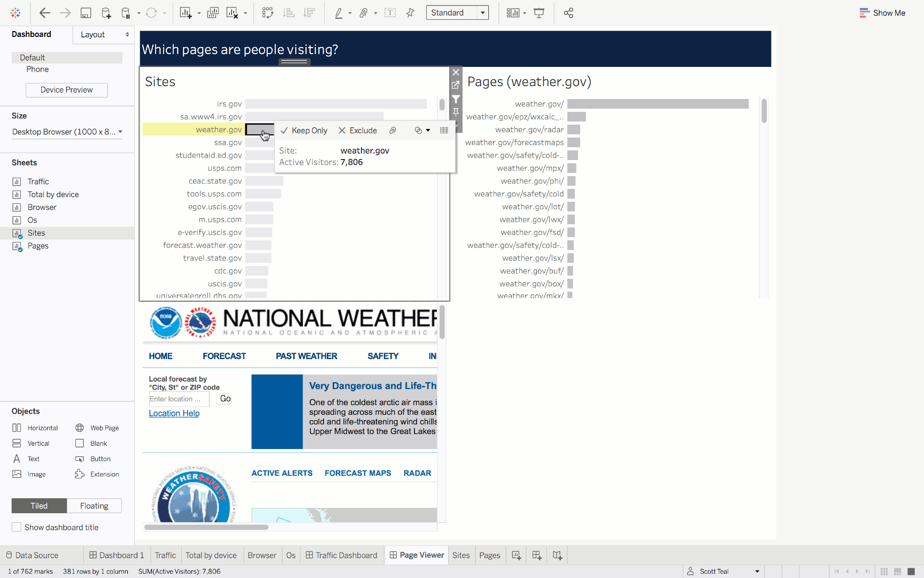Click the Share workbook icon
Image resolution: width=924 pixels, height=578 pixels.
click(x=568, y=13)
